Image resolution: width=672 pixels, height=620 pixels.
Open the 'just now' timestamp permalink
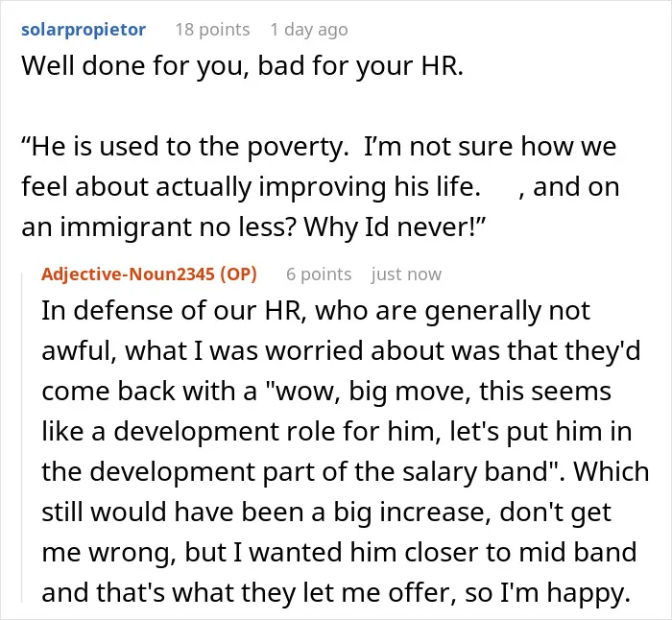[x=406, y=274]
